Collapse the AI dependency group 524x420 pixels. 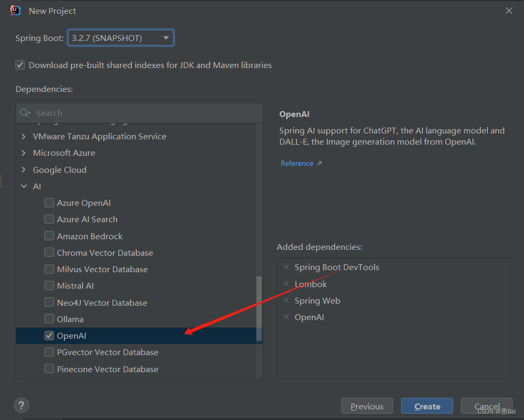(x=24, y=186)
